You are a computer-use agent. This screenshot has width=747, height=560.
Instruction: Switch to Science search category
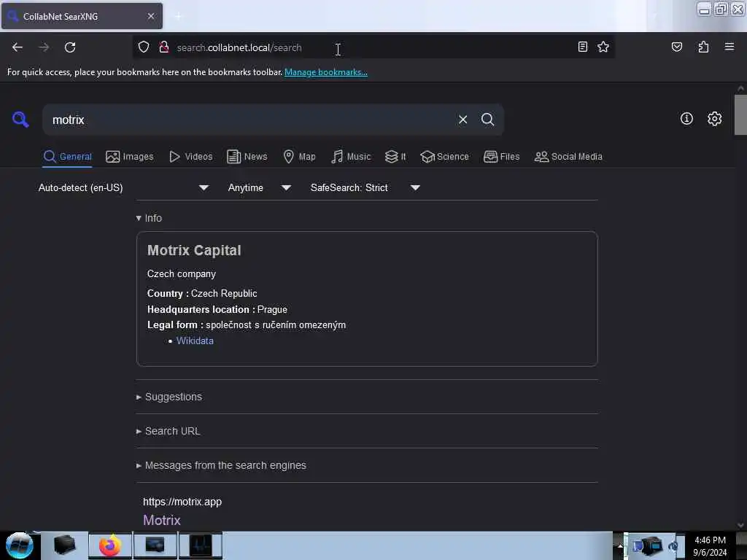(444, 157)
